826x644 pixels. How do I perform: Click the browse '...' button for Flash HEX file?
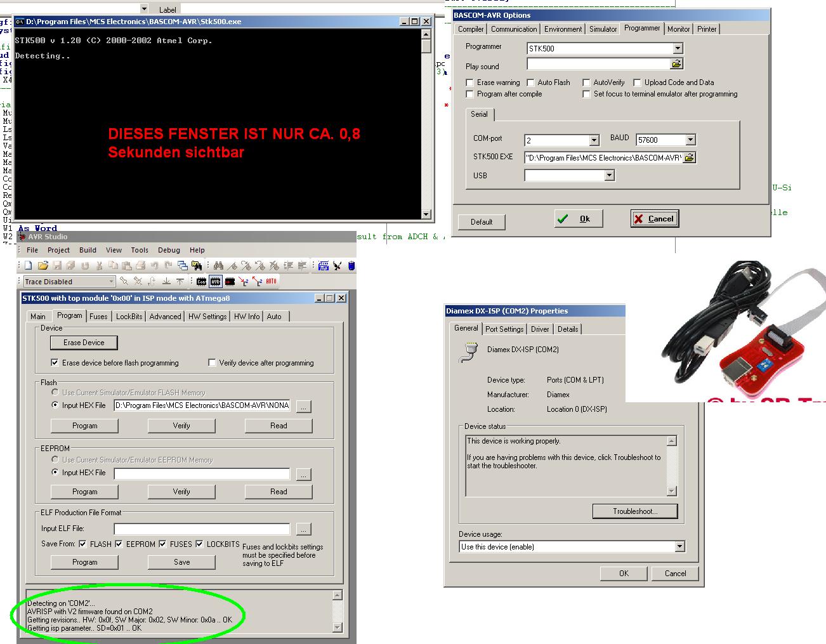tap(304, 406)
